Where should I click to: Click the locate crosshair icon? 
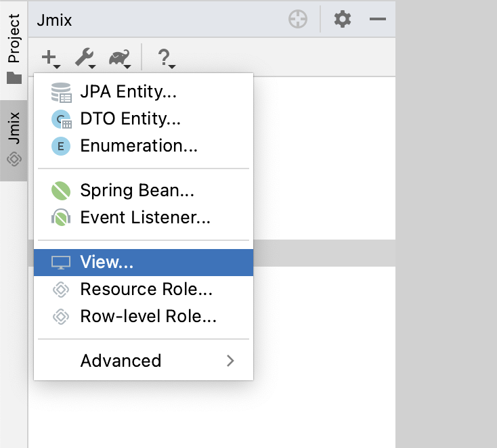click(x=298, y=20)
